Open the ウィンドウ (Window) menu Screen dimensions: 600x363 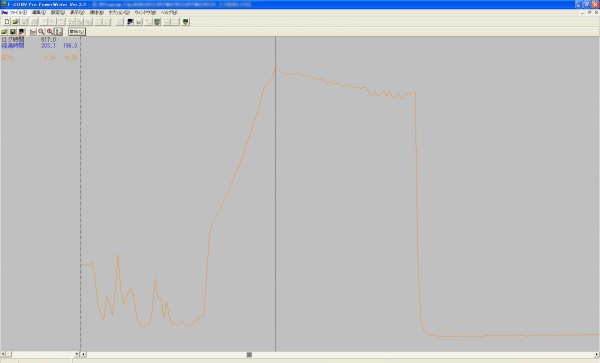(145, 13)
